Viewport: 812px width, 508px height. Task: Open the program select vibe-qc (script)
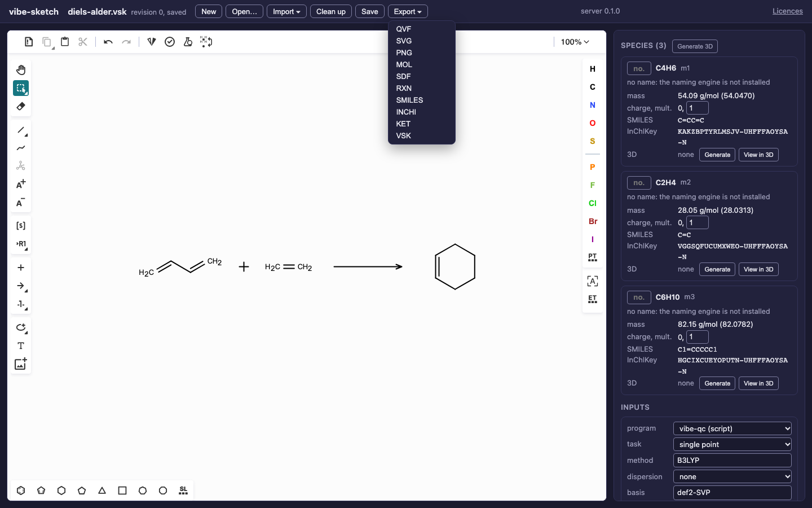click(x=732, y=428)
